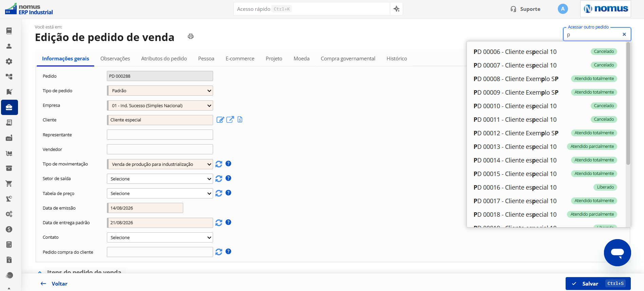Open the pallet cart icon in sidebar

tap(9, 153)
